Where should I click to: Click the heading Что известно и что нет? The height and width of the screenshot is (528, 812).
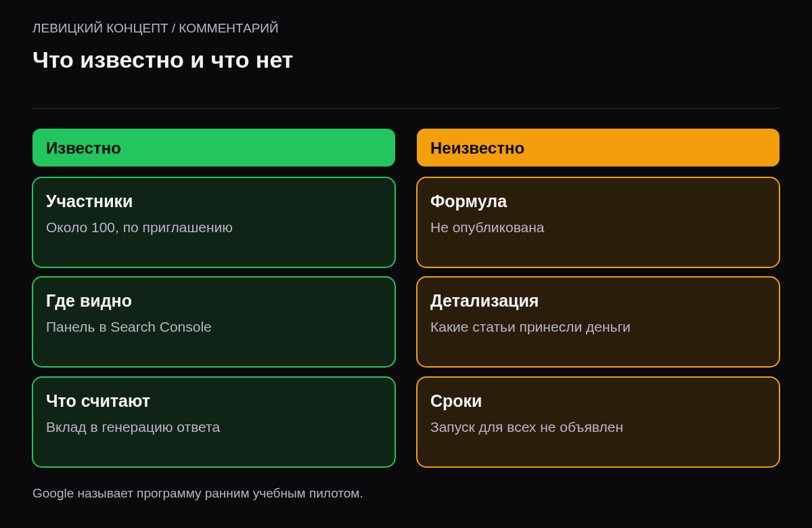[162, 60]
